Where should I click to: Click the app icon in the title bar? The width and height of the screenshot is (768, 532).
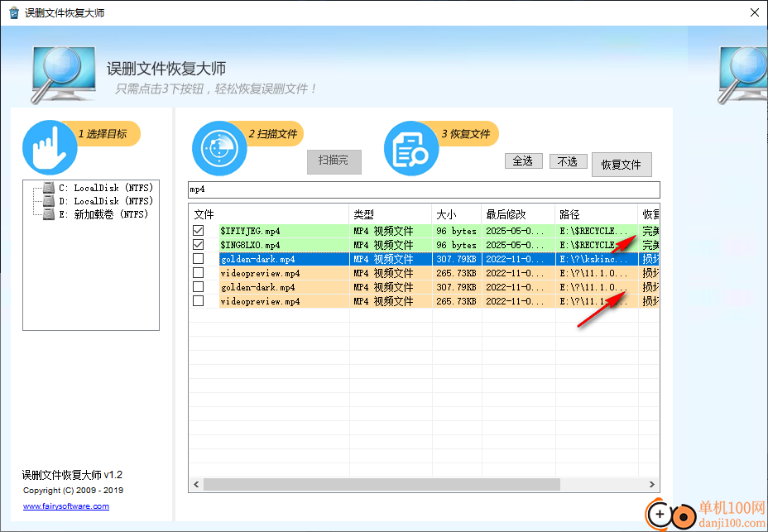14,12
